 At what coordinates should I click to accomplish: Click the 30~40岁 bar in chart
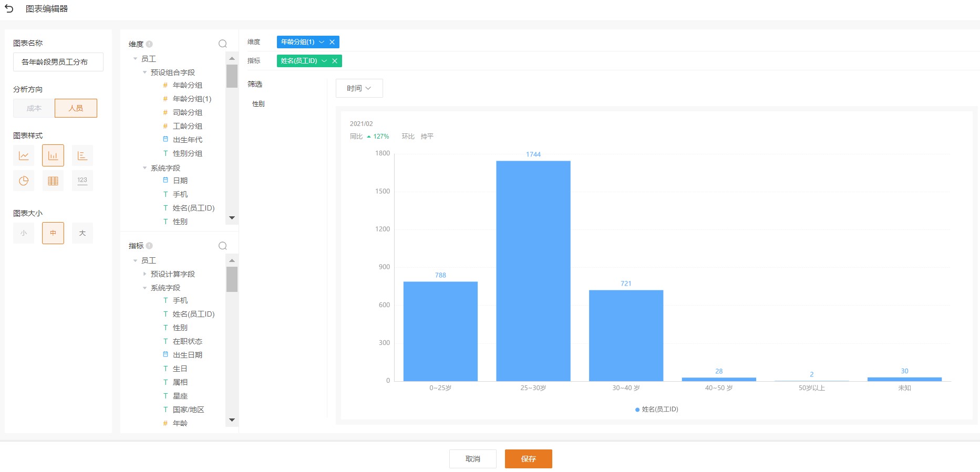(x=626, y=335)
